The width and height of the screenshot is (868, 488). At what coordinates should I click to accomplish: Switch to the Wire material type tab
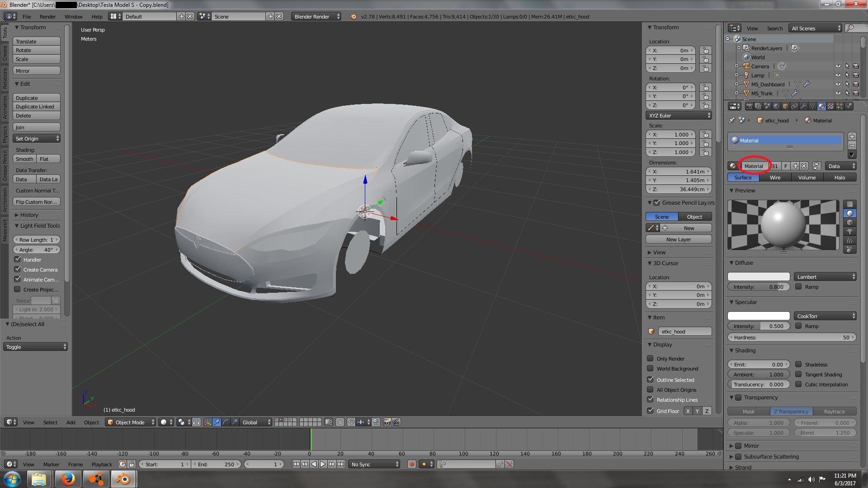point(775,178)
